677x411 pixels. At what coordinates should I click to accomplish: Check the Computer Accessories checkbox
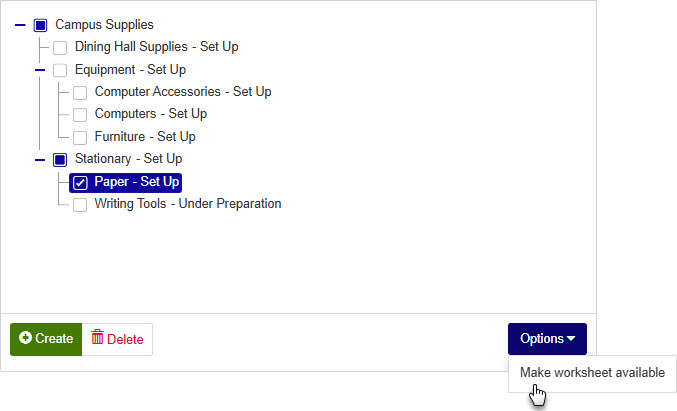(x=80, y=92)
